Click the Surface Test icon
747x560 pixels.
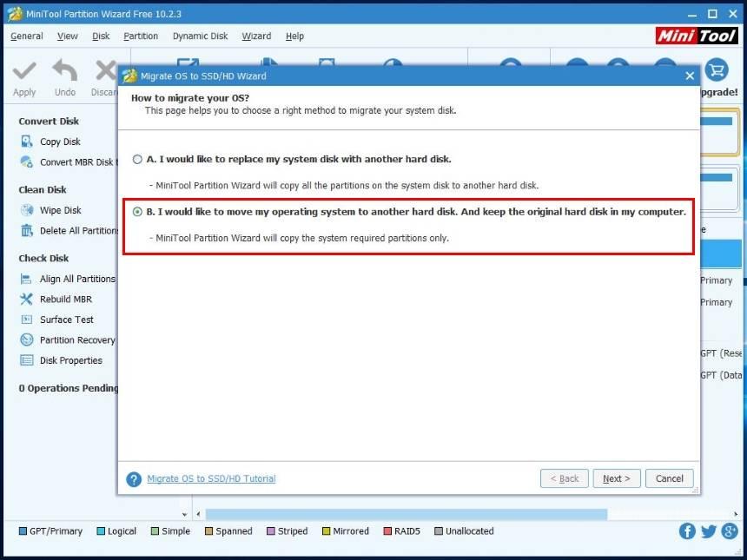[x=26, y=320]
